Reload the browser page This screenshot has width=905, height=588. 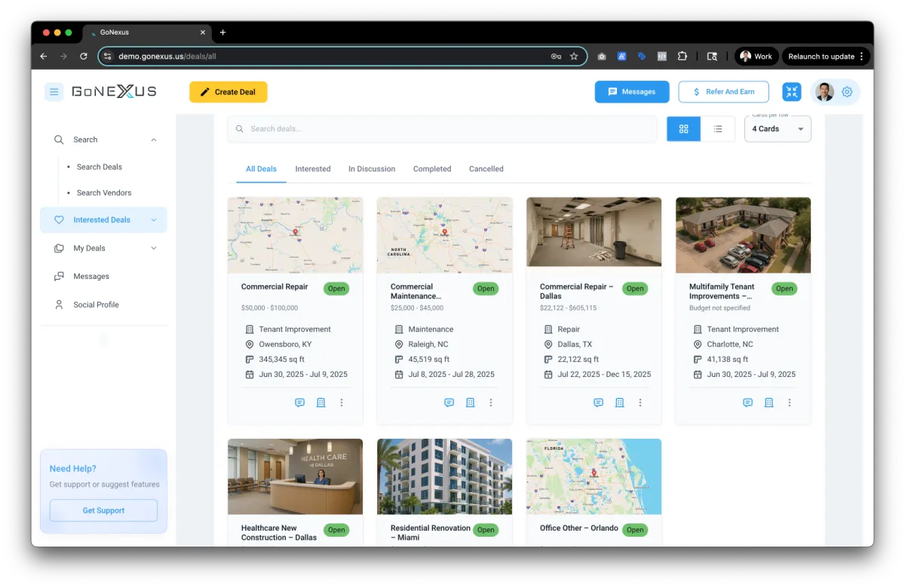[x=84, y=57]
